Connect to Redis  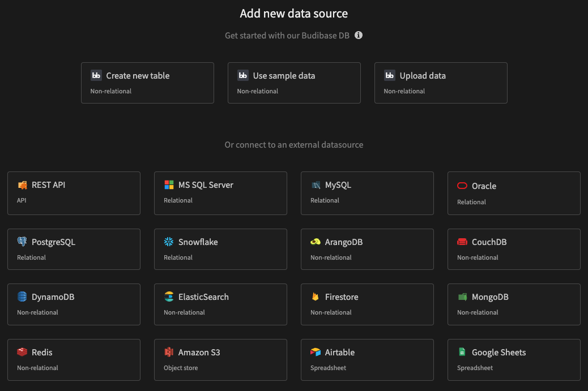pos(74,360)
